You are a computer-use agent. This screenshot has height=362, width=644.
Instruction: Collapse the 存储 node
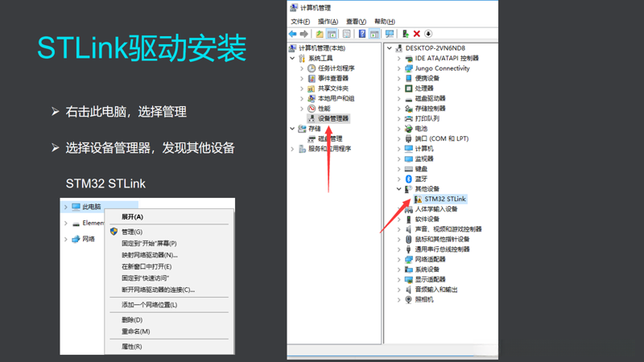[292, 129]
